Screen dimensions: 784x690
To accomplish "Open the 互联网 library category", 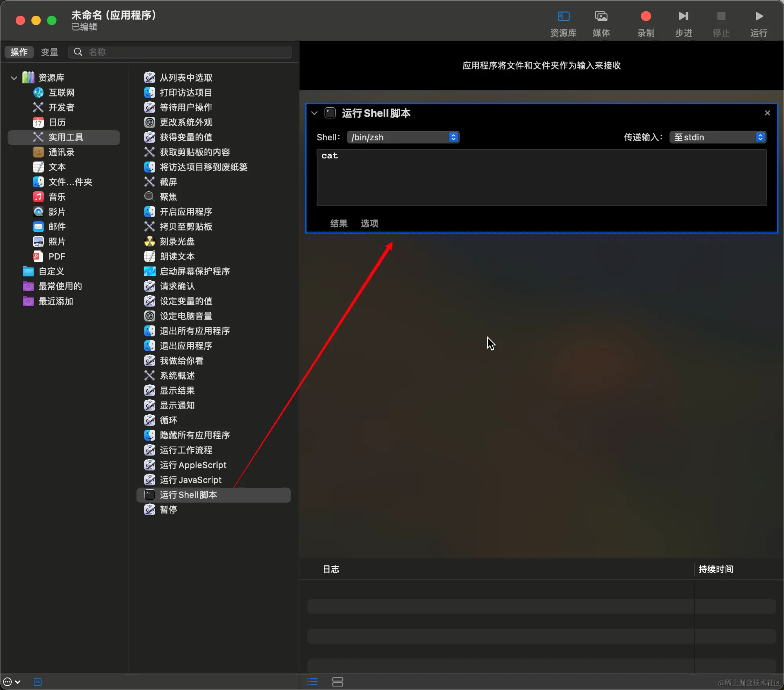I will [61, 93].
